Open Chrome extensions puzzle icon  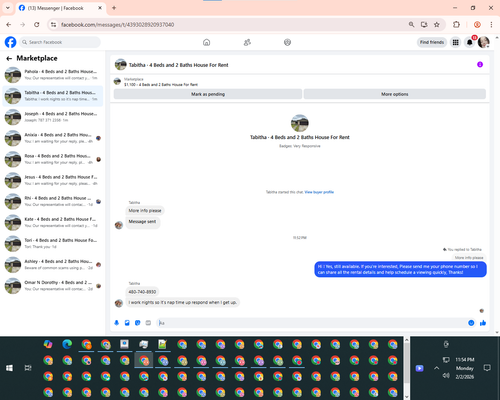pyautogui.click(x=456, y=24)
